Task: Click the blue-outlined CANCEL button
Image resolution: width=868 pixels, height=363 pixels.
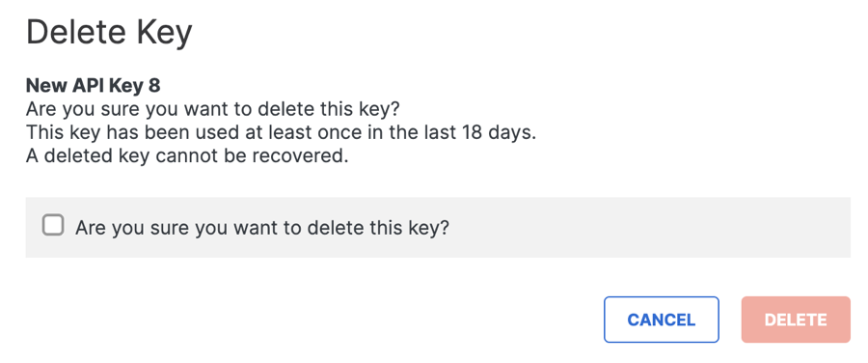Action: (661, 320)
